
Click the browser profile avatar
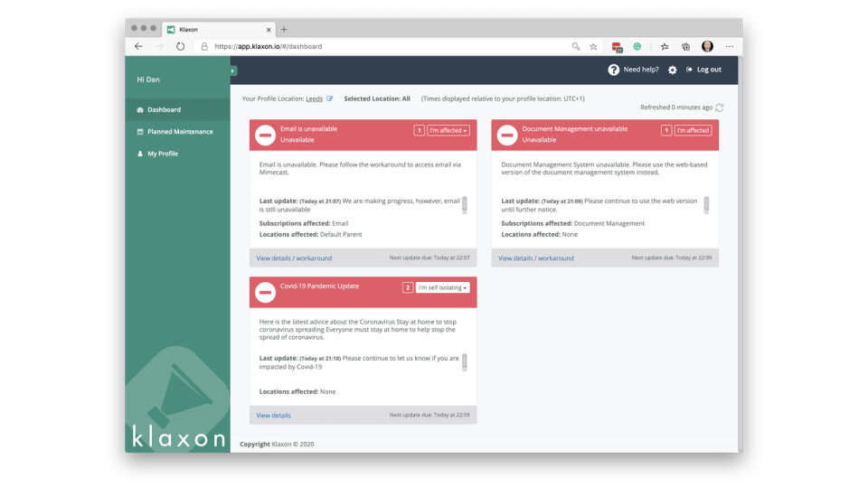707,46
